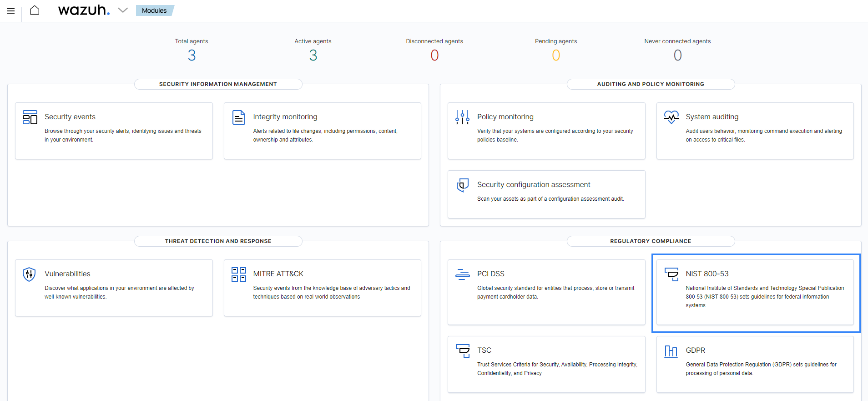Open the GDPR module
The height and width of the screenshot is (401, 868).
[x=755, y=365]
